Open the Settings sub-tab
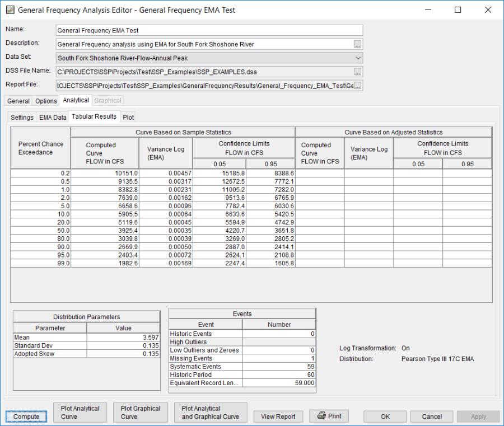504x426 pixels. (x=22, y=117)
